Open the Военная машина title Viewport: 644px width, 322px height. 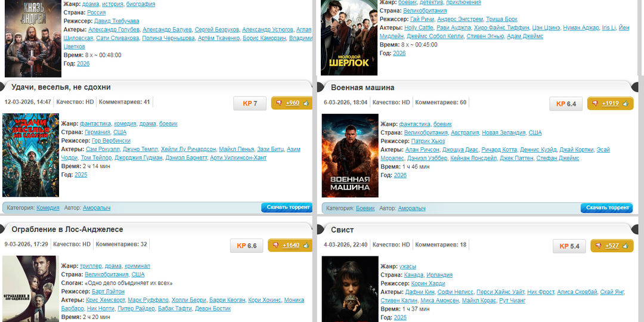[363, 88]
